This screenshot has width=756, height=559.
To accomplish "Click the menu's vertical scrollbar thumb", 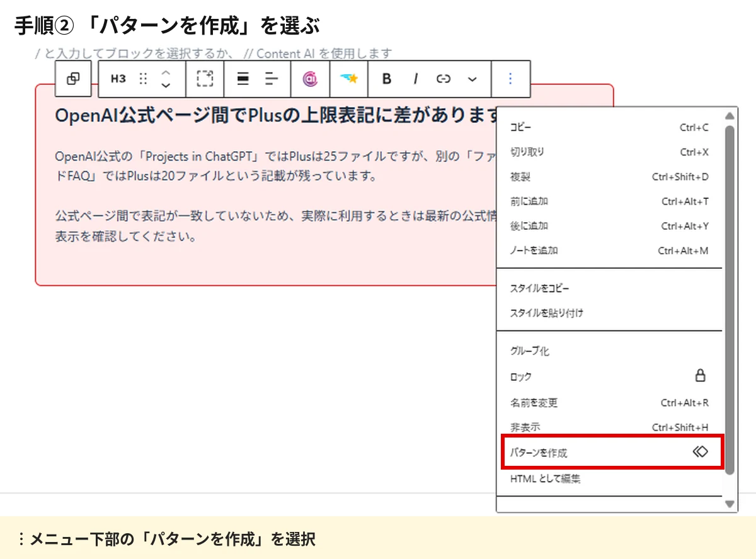I will coord(730,300).
